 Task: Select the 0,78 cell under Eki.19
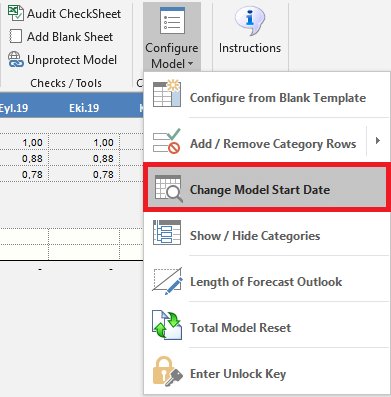click(x=84, y=174)
